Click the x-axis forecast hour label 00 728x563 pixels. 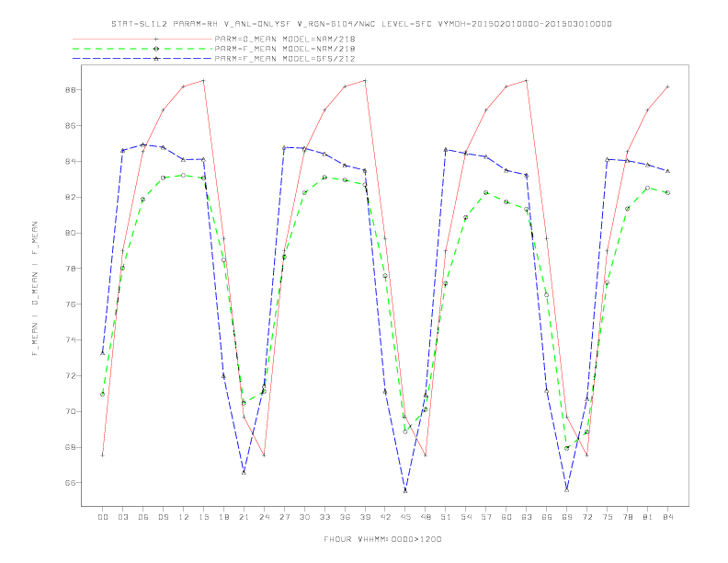[x=103, y=517]
